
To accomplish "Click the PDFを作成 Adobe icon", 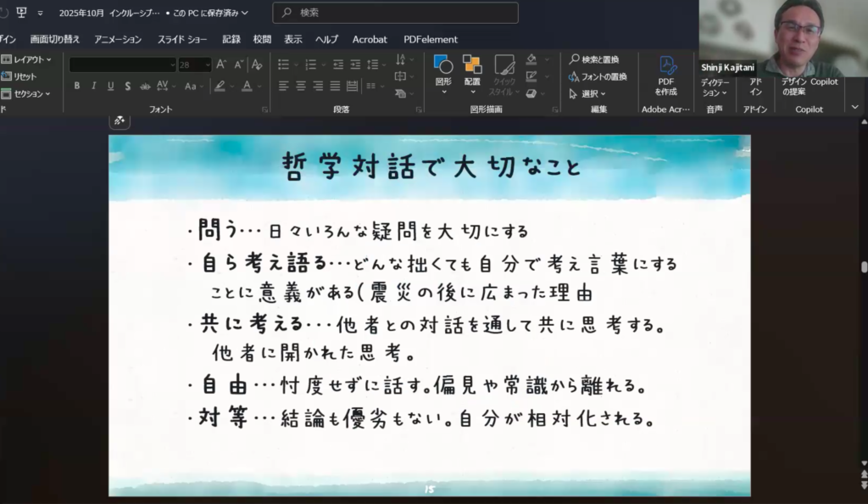I will click(666, 75).
